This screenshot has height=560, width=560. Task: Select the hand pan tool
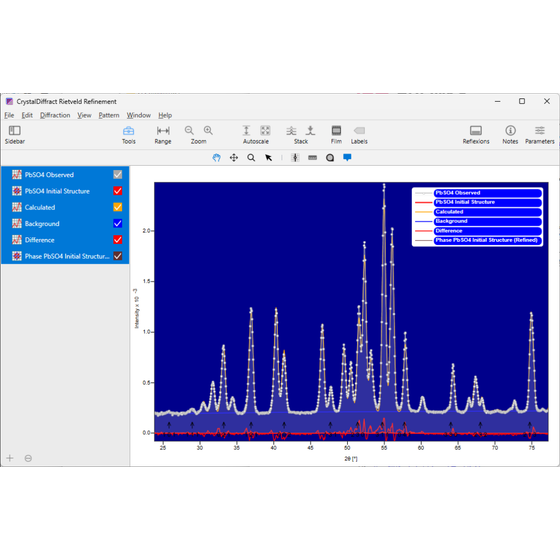pyautogui.click(x=216, y=158)
